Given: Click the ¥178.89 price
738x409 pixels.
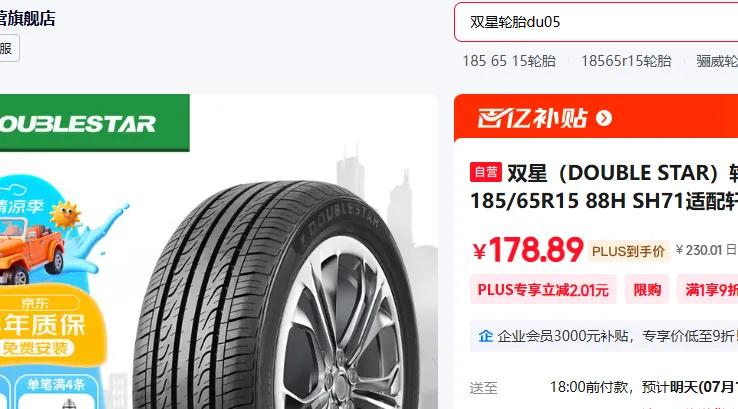Looking at the screenshot, I should [x=528, y=249].
